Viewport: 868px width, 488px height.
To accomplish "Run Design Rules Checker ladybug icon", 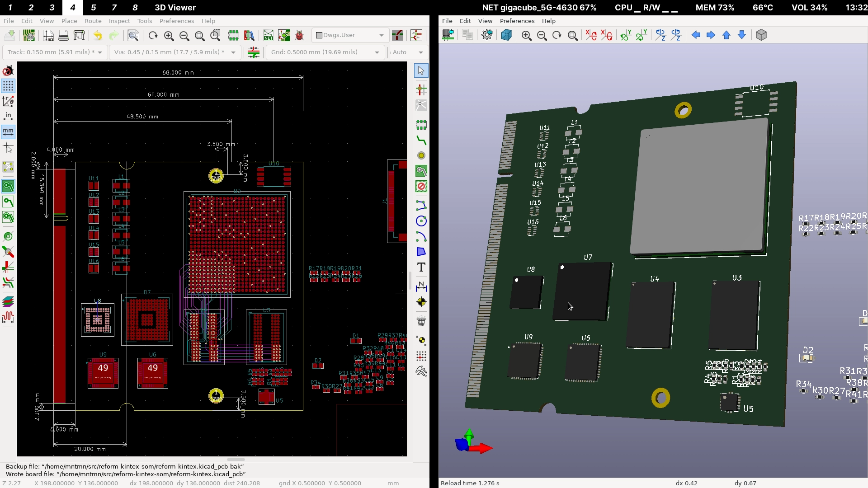I will (299, 35).
